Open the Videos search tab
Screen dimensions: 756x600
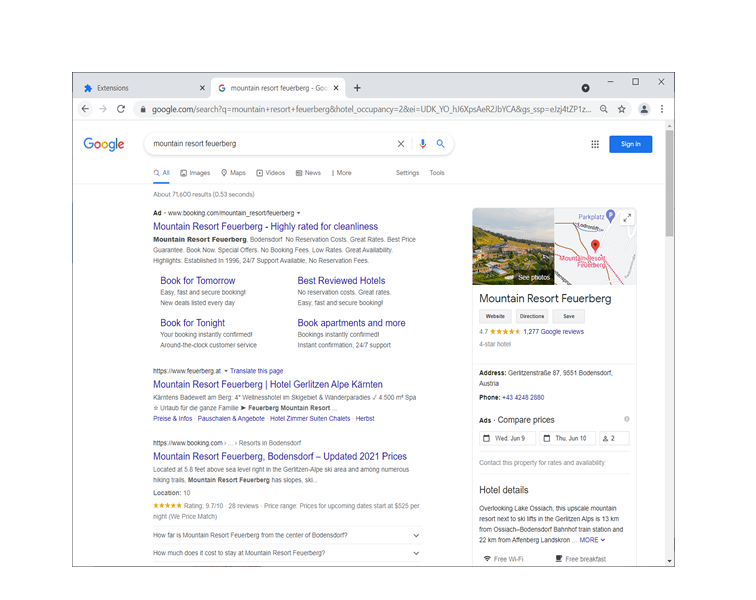(270, 173)
